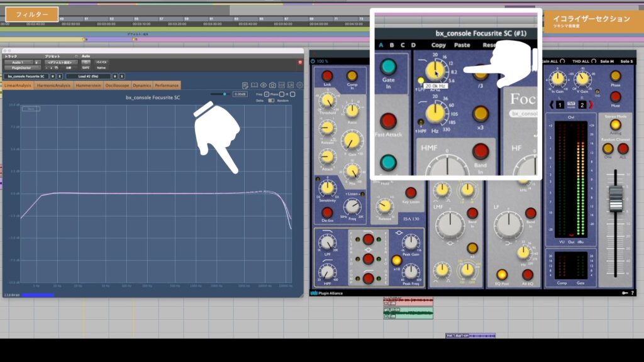
Task: Click Solo M in bx_console top bar
Action: point(607,61)
